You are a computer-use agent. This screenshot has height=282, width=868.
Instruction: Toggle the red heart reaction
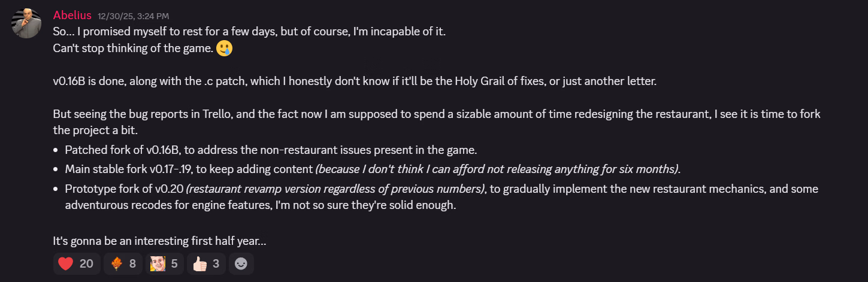pyautogui.click(x=74, y=263)
